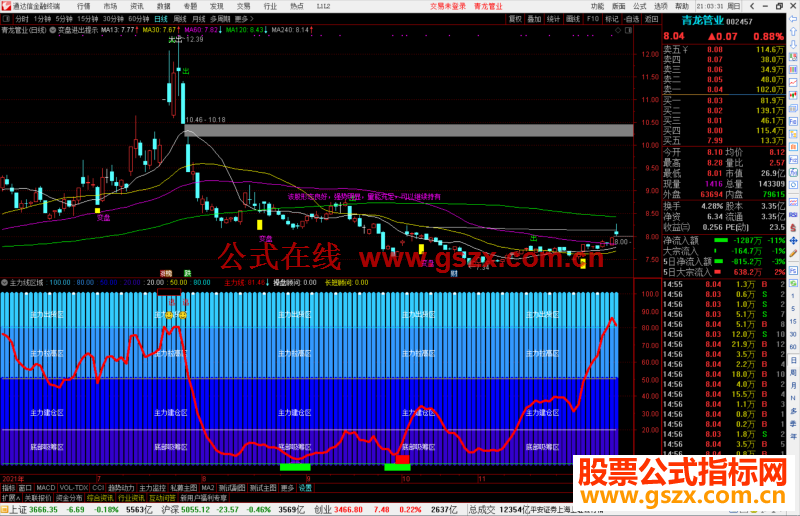Switch to 趋势动力 indicator
The width and height of the screenshot is (800, 516).
point(121,488)
